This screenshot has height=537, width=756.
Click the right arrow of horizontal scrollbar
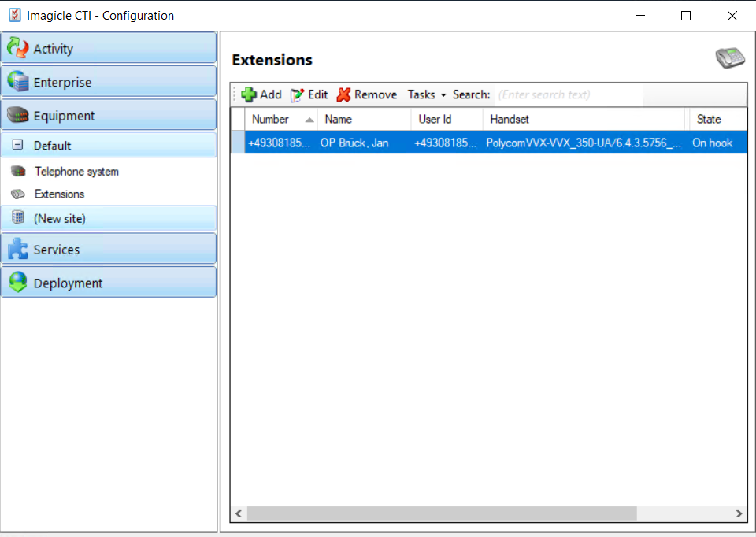[739, 513]
